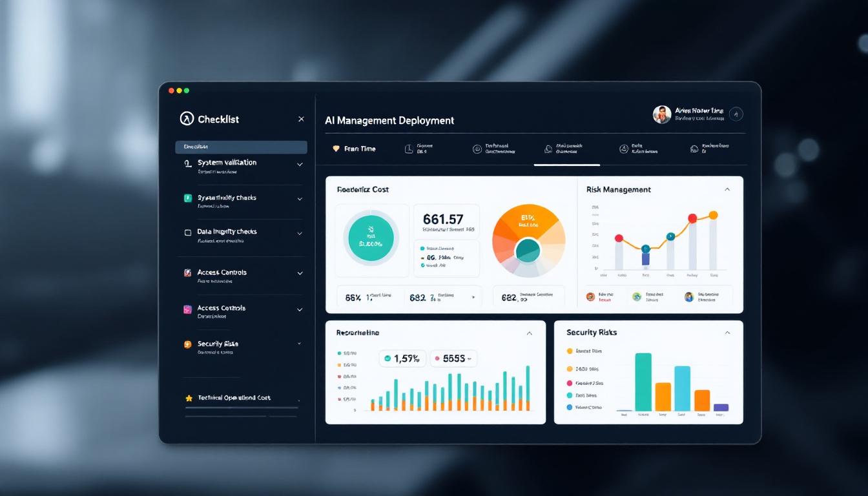The width and height of the screenshot is (868, 496).
Task: Toggle the Data Integrity checks checkbox
Action: (188, 232)
